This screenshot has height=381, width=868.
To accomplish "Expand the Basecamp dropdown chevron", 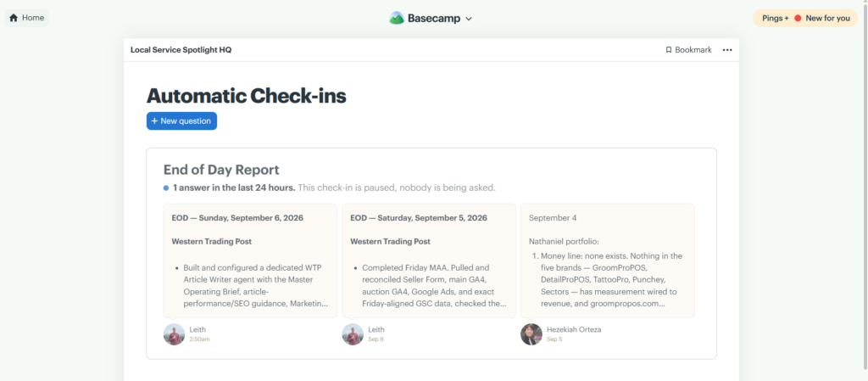I will click(469, 19).
